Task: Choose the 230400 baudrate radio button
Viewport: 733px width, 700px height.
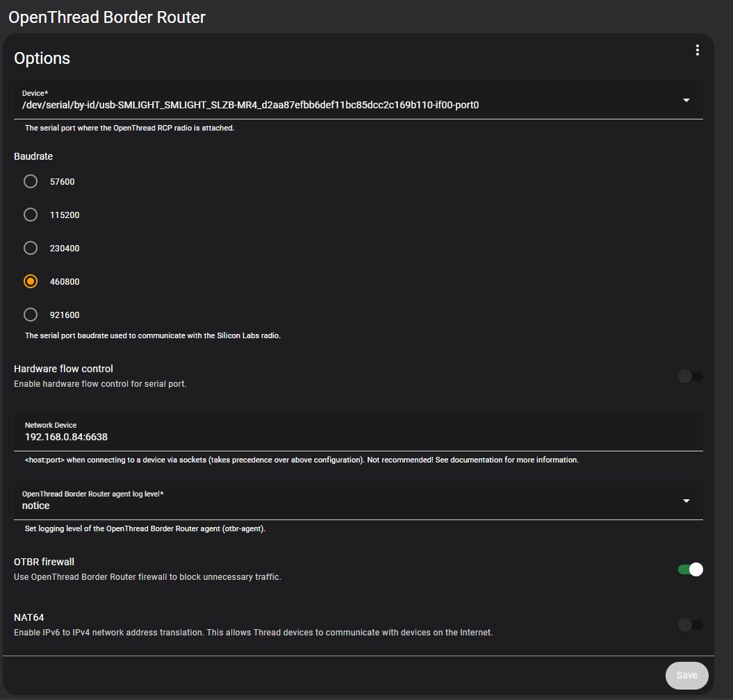Action: coord(31,248)
